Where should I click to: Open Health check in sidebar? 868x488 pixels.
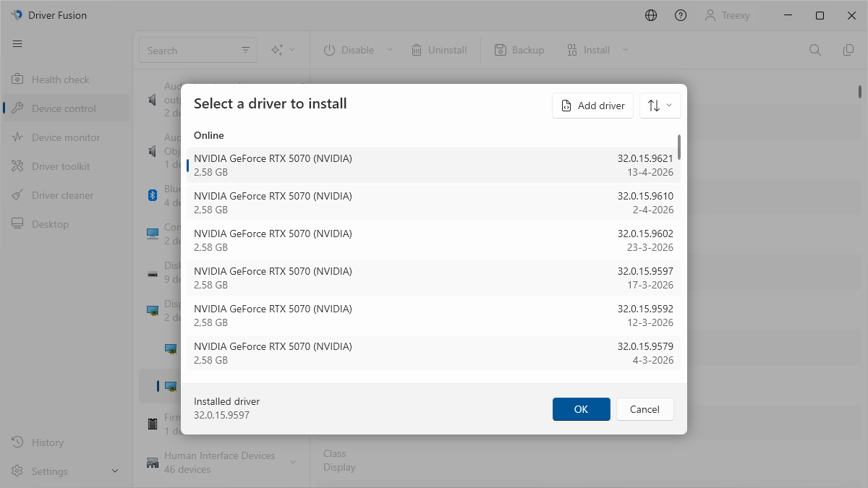[x=61, y=80]
